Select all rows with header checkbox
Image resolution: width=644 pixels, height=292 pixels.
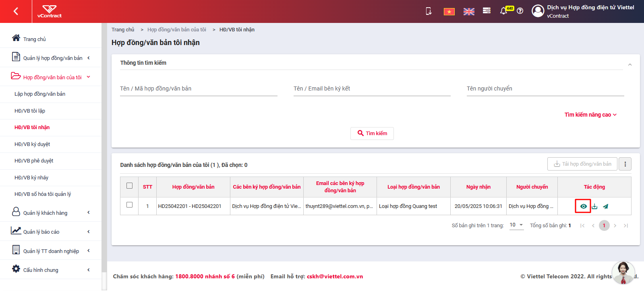[x=129, y=186]
